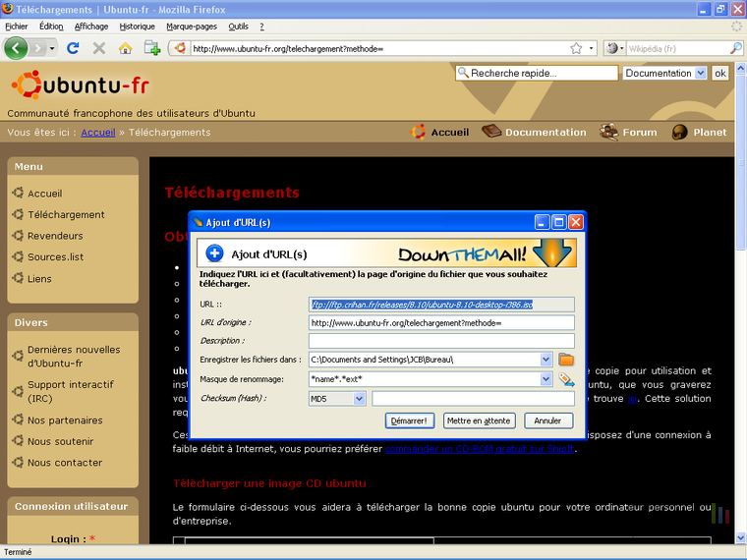Image resolution: width=747 pixels, height=560 pixels.
Task: Open the search engine selector dropdown
Action: [614, 48]
